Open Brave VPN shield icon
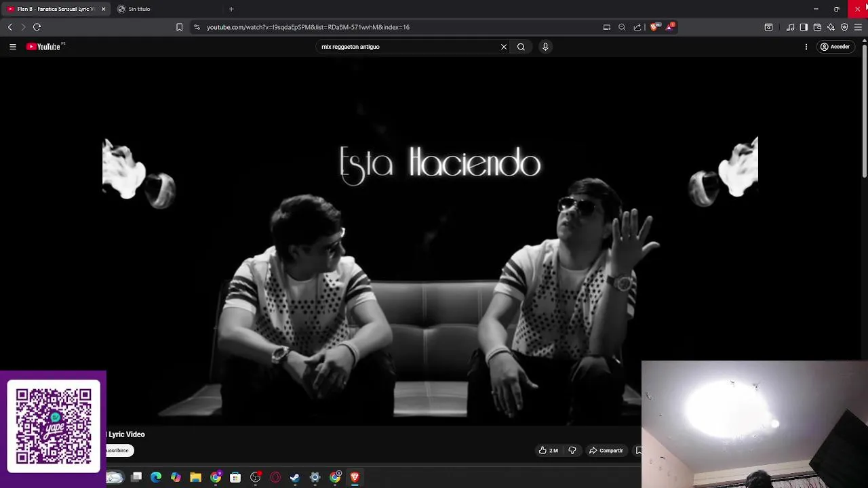 [844, 27]
